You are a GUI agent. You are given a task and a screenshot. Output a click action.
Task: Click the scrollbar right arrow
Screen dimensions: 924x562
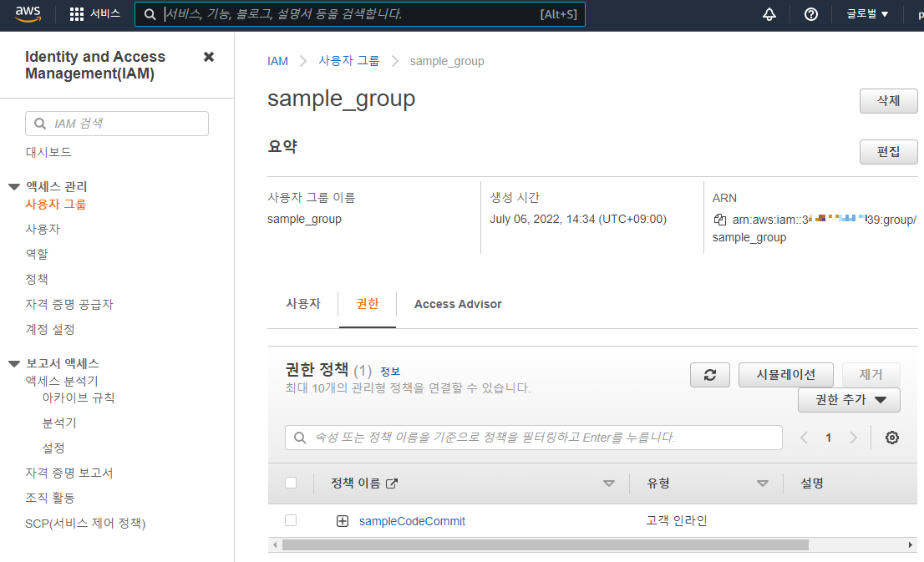(x=911, y=545)
